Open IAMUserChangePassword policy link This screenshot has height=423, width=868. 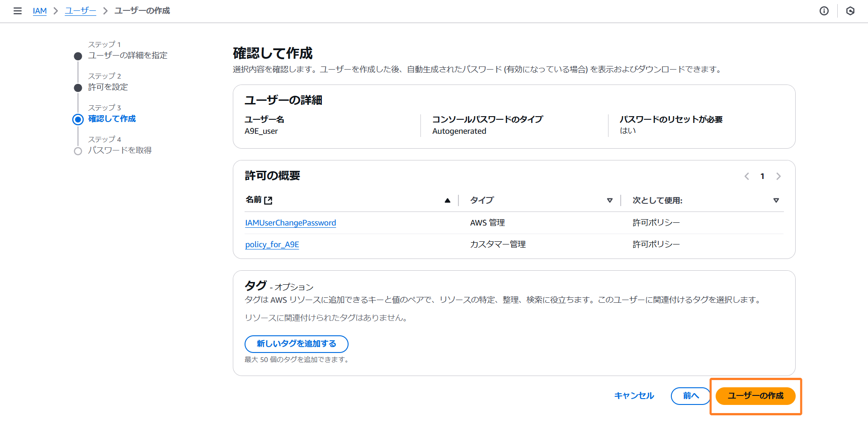290,223
